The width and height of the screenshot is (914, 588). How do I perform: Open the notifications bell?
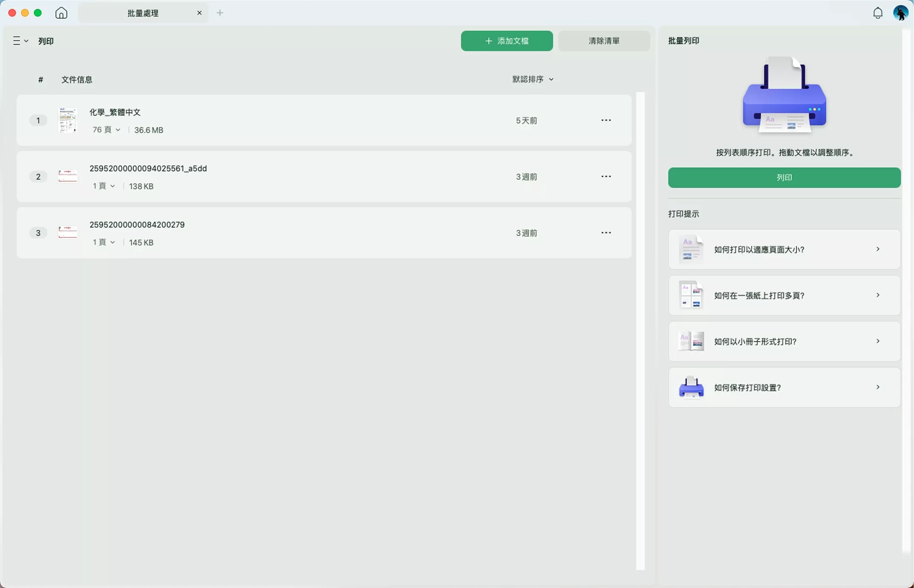tap(877, 13)
